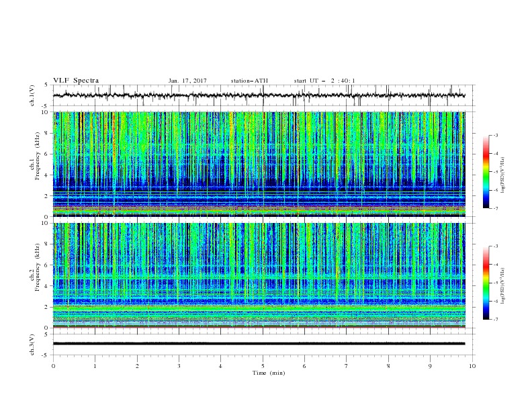Image resolution: width=532 pixels, height=411 pixels.
Task: Click the 'VLF Spectra' title text
Action: 76,81
